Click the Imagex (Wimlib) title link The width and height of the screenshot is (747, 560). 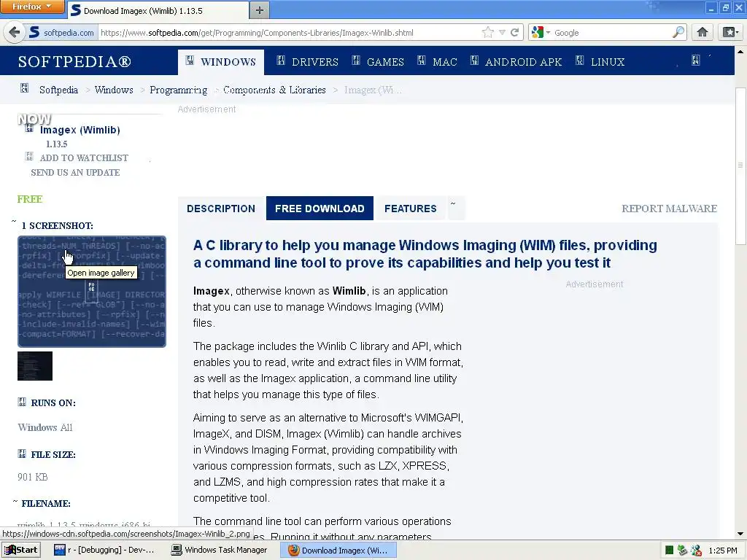click(80, 130)
